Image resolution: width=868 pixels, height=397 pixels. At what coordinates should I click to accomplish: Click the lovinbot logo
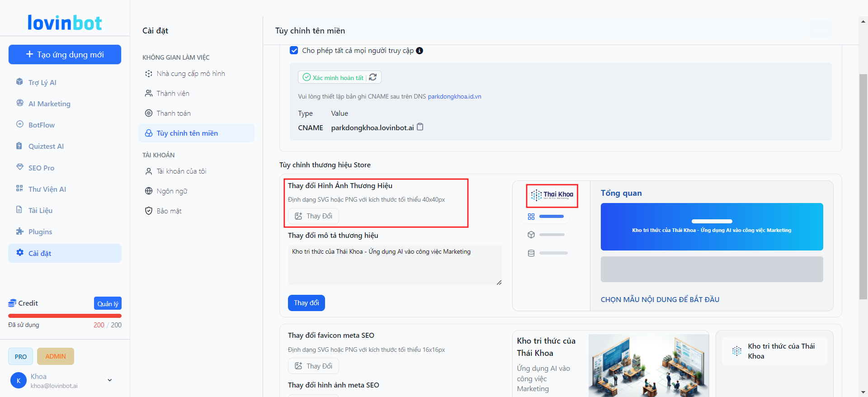[65, 23]
